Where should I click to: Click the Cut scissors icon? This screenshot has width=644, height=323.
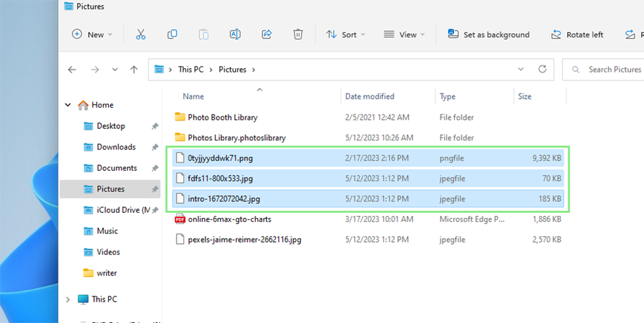click(141, 35)
